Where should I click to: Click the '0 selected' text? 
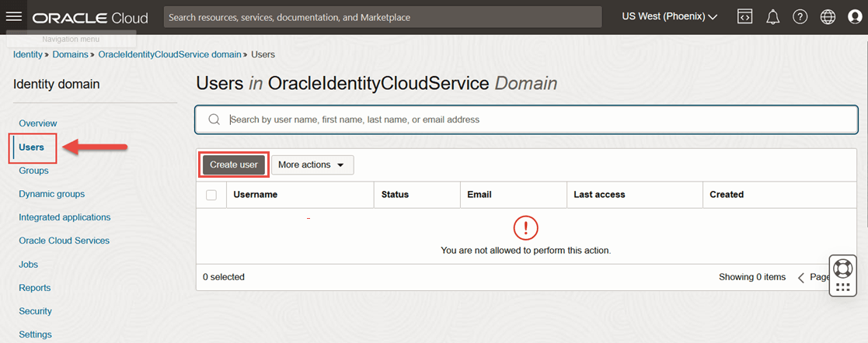(224, 277)
